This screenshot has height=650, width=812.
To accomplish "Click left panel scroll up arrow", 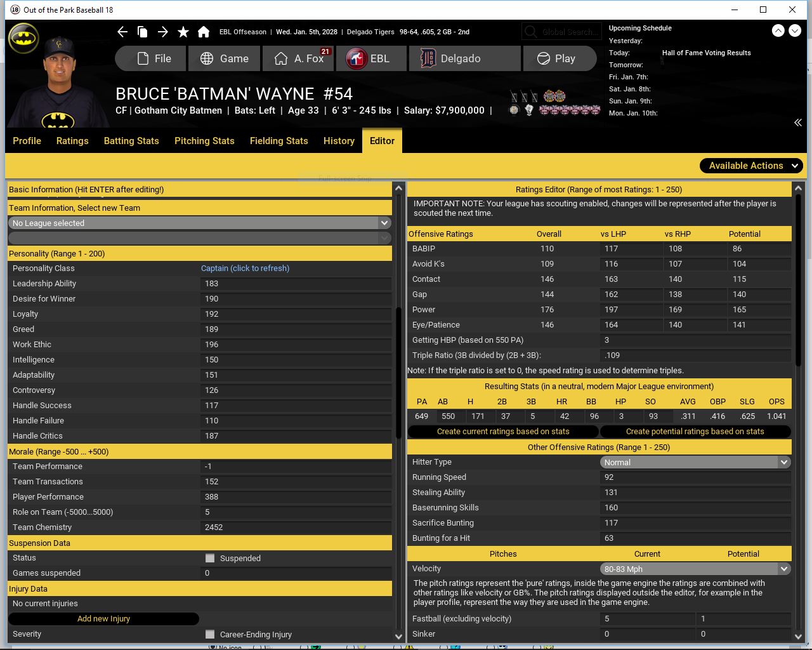I will [x=398, y=188].
